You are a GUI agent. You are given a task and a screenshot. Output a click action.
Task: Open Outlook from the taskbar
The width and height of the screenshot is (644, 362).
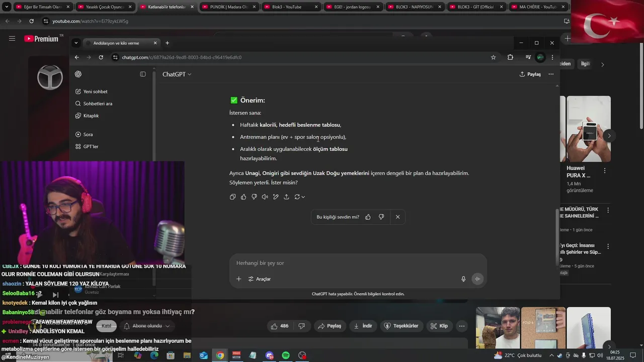click(x=203, y=355)
